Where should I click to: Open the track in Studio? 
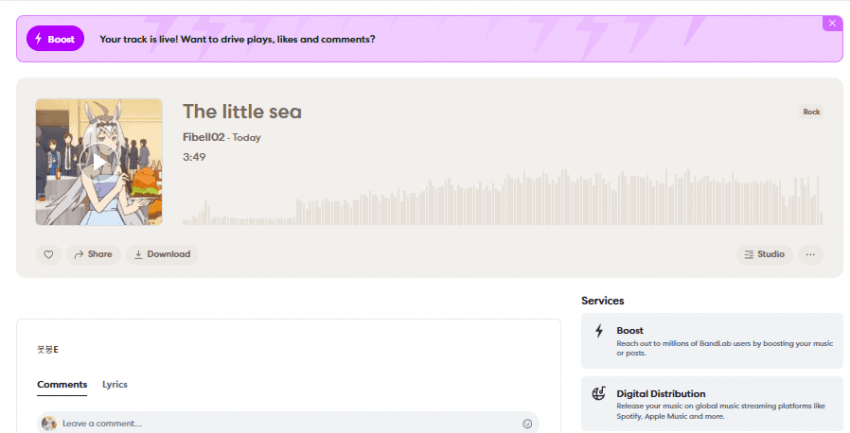click(764, 254)
